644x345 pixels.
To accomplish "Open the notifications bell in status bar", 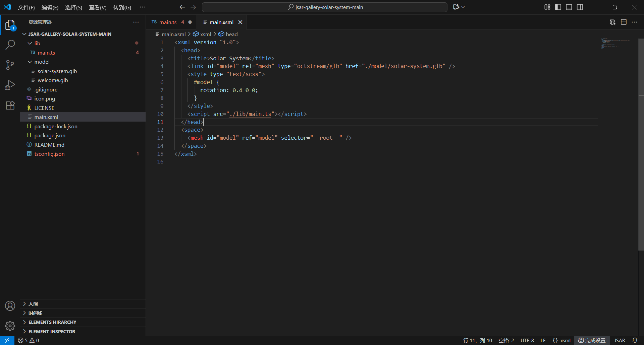I will (635, 340).
